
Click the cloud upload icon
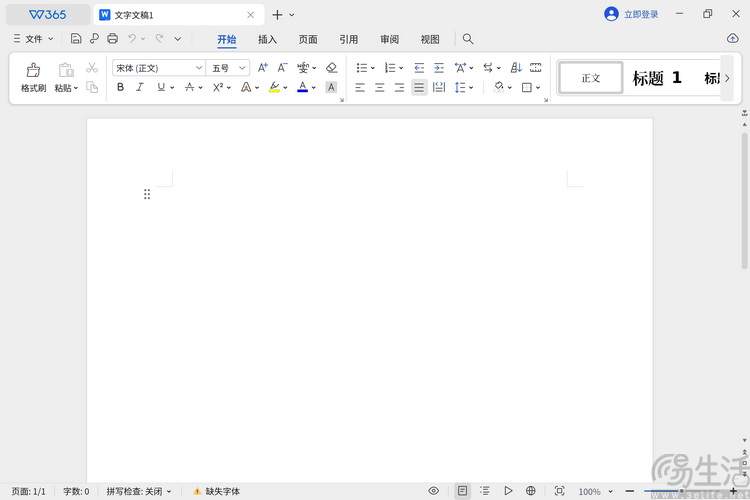pos(732,39)
